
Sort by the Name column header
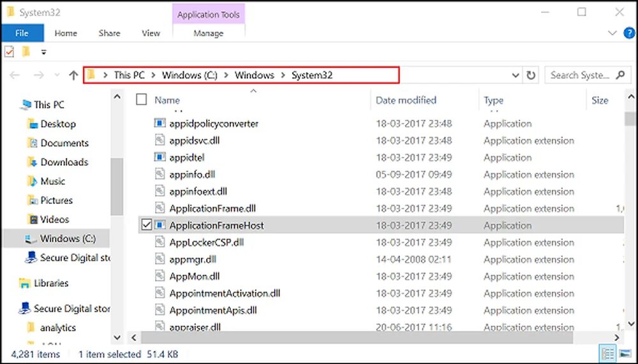tap(167, 100)
